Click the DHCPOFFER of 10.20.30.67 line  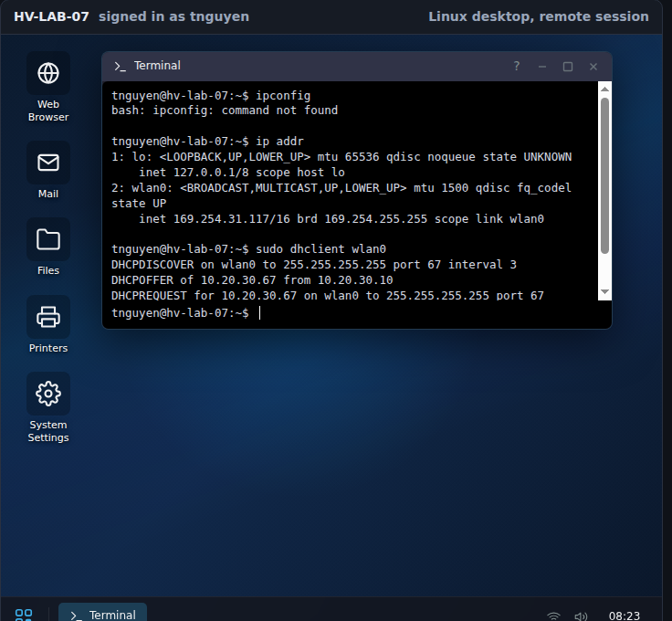[x=252, y=280]
